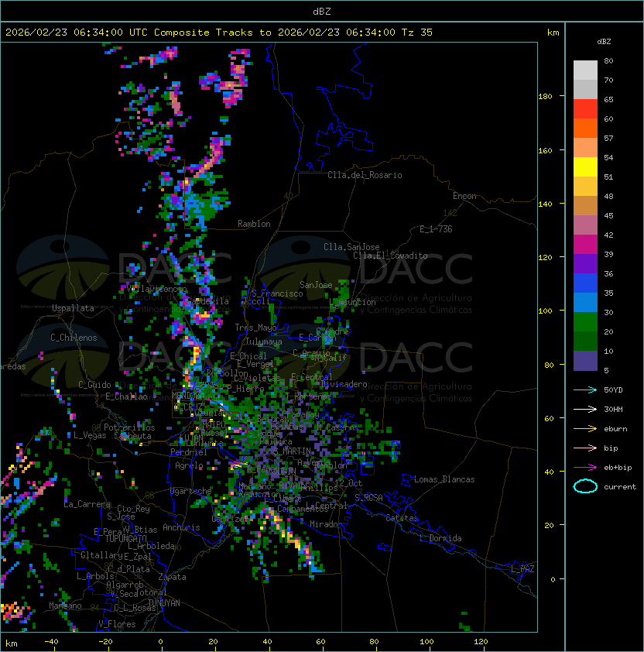Screen dimensions: 644x652
Task: Pick the blue 36 dBZ color swatch
Action: [x=585, y=283]
